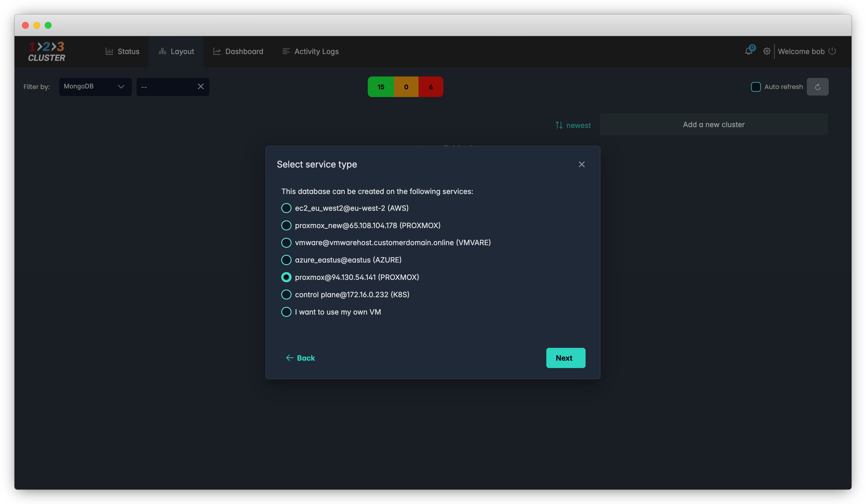Click the notification bell icon
The width and height of the screenshot is (866, 504).
coord(748,51)
